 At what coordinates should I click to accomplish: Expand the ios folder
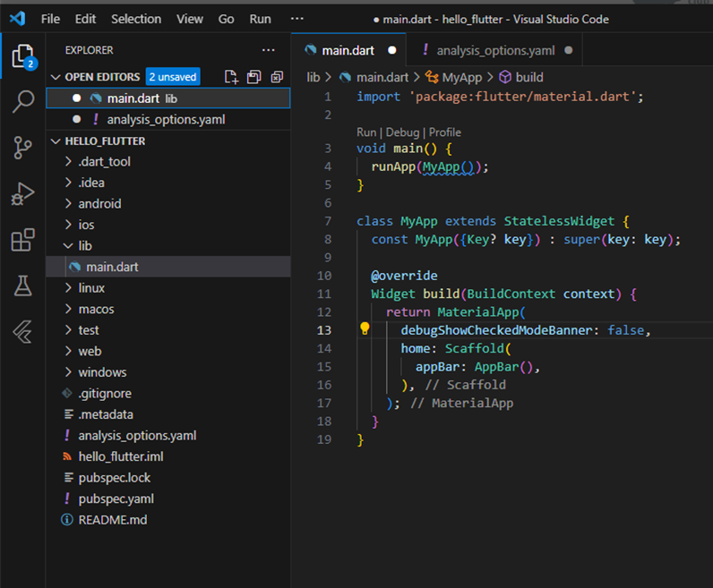(x=68, y=225)
